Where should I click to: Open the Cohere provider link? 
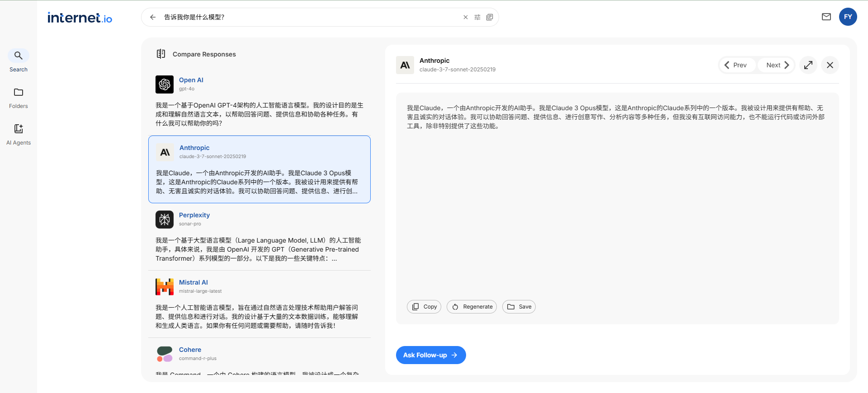(190, 350)
